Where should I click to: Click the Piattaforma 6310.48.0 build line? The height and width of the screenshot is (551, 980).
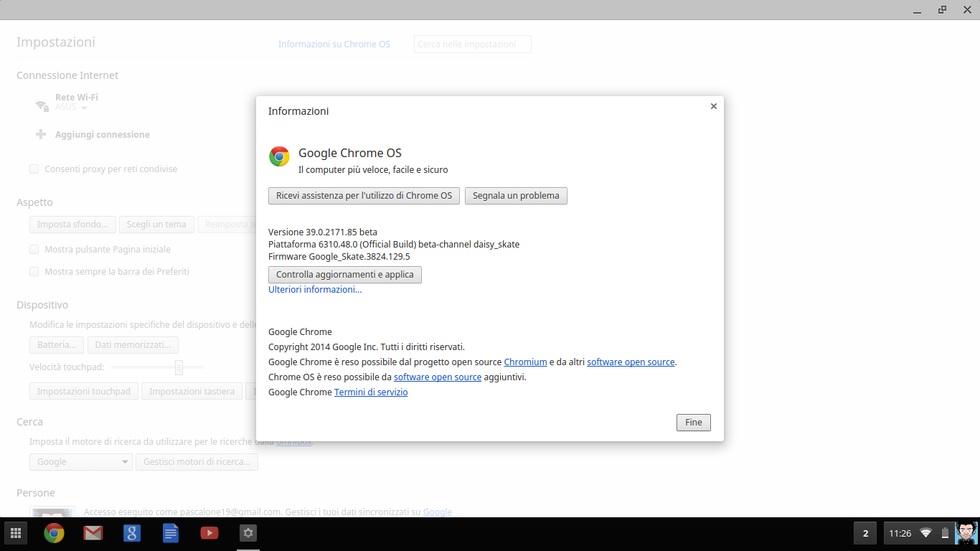pyautogui.click(x=394, y=245)
